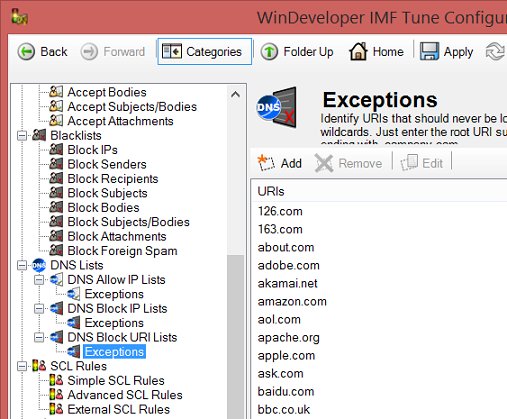Select baidu.com in URI list
Viewport: 507px width, 419px height.
[x=286, y=391]
